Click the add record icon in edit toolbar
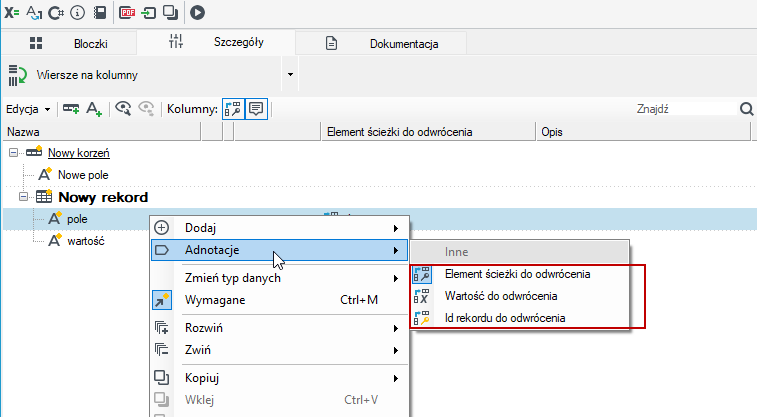The height and width of the screenshot is (417, 757). pos(71,109)
